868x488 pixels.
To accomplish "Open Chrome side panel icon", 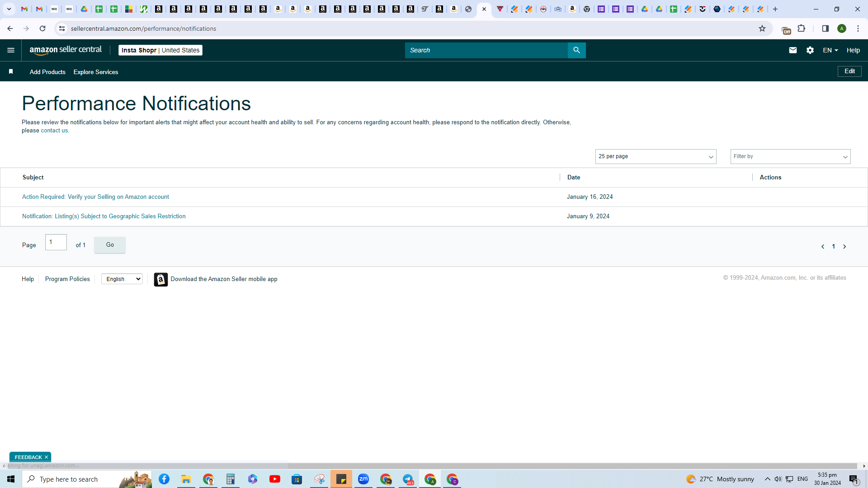I will tap(826, 28).
